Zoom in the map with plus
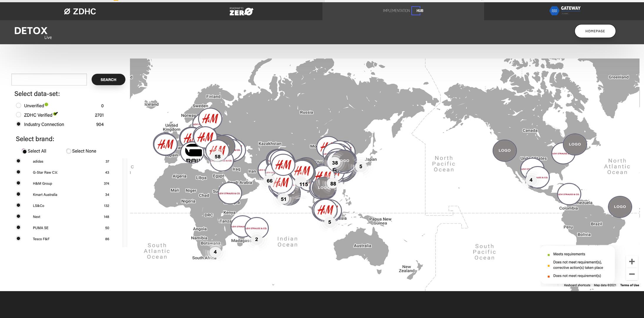Screen dimensions: 644x318 tap(632, 261)
